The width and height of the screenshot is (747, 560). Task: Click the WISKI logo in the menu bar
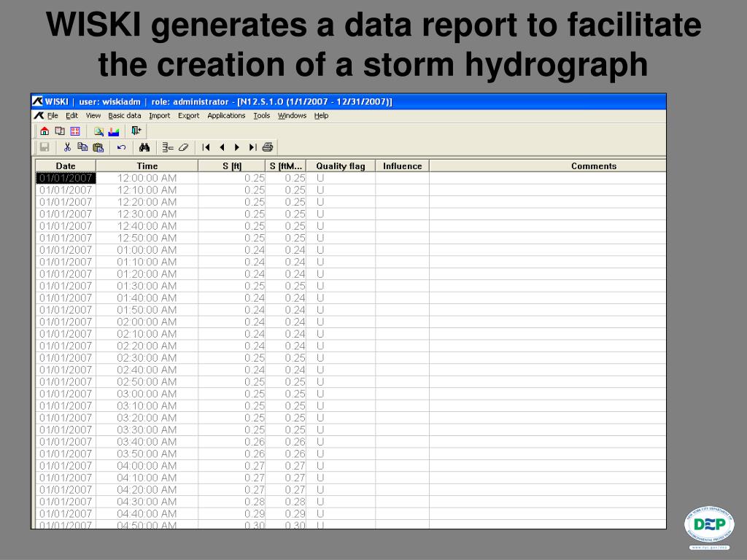tap(39, 116)
